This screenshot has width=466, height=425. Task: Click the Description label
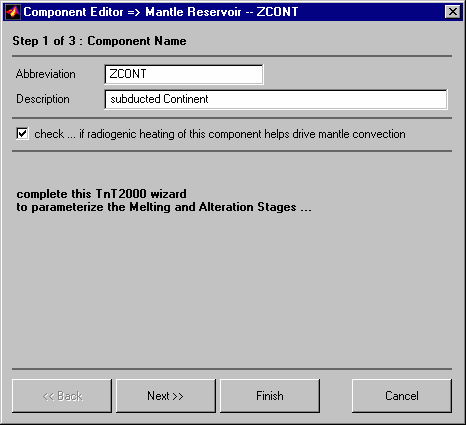(43, 99)
